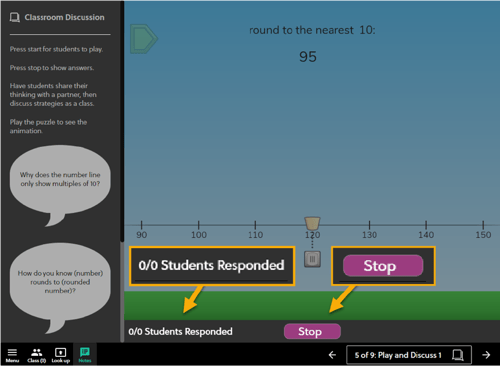This screenshot has width=500, height=366.
Task: Click the notebook icon in slide selector
Action: [458, 355]
